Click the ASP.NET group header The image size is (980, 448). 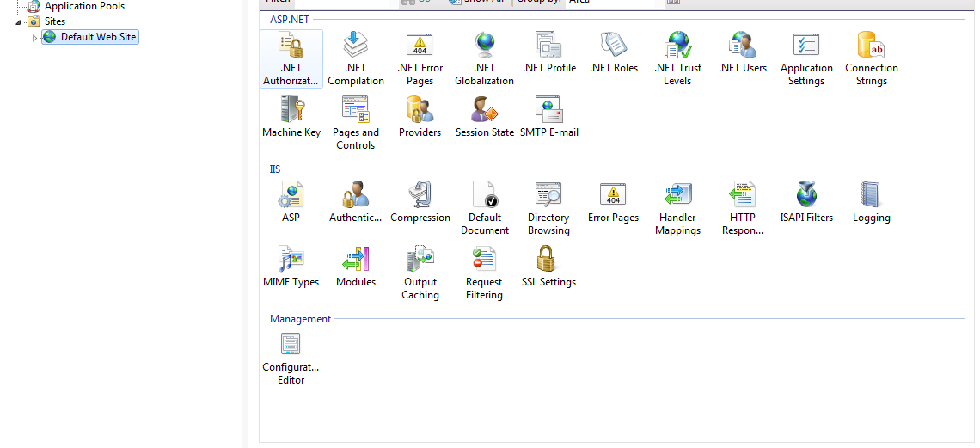point(290,20)
